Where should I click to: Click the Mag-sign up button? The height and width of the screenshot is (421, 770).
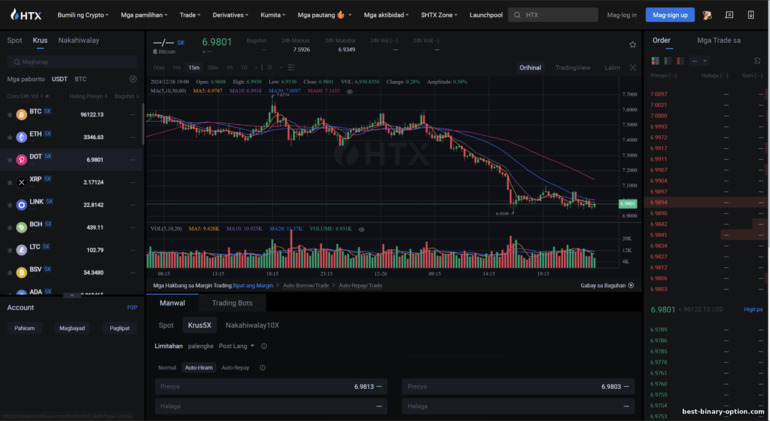pyautogui.click(x=670, y=15)
